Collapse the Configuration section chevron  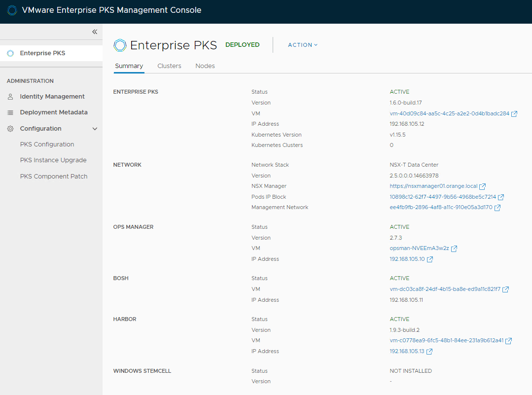pos(95,129)
